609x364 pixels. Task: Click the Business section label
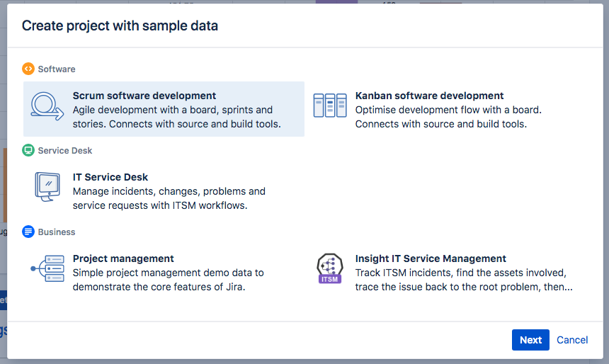(x=57, y=232)
